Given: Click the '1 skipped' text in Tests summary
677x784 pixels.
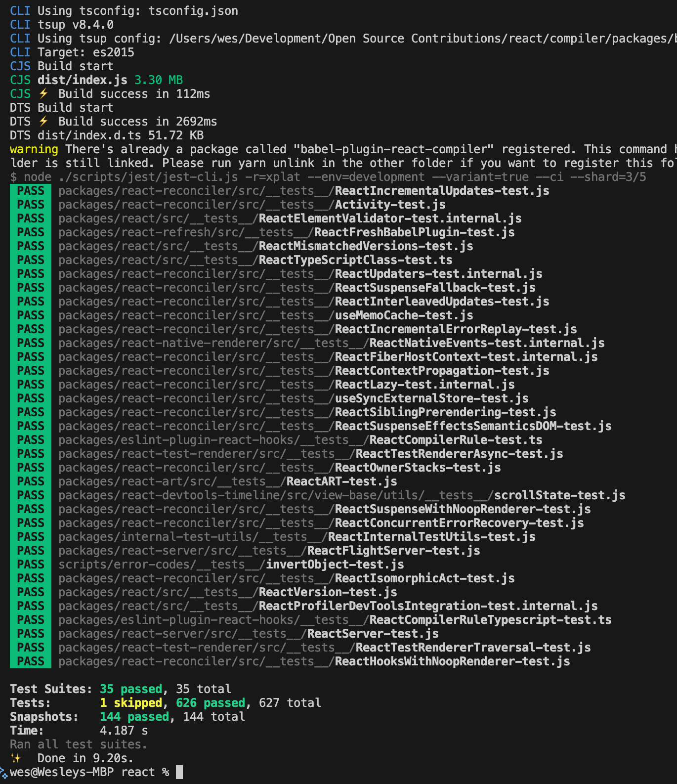Looking at the screenshot, I should (x=131, y=703).
